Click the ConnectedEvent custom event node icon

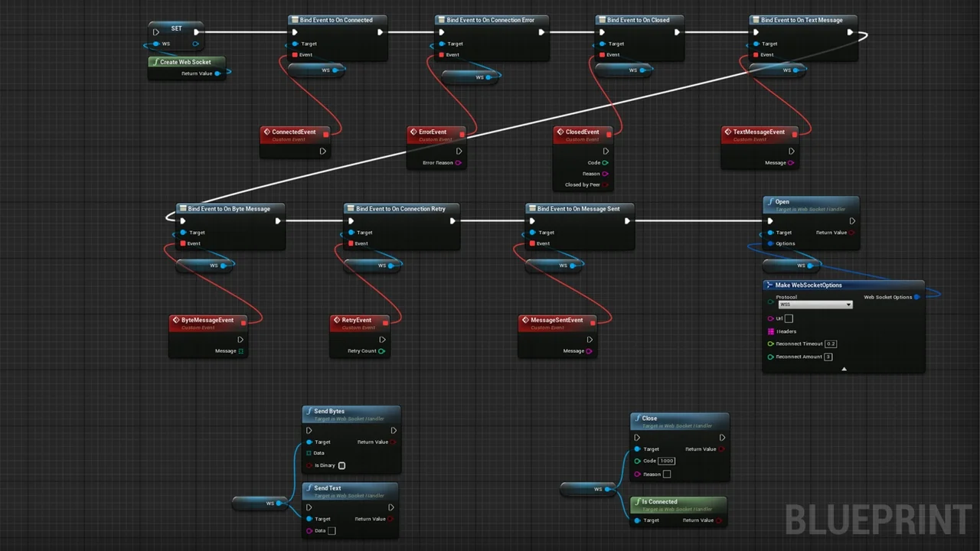point(266,132)
